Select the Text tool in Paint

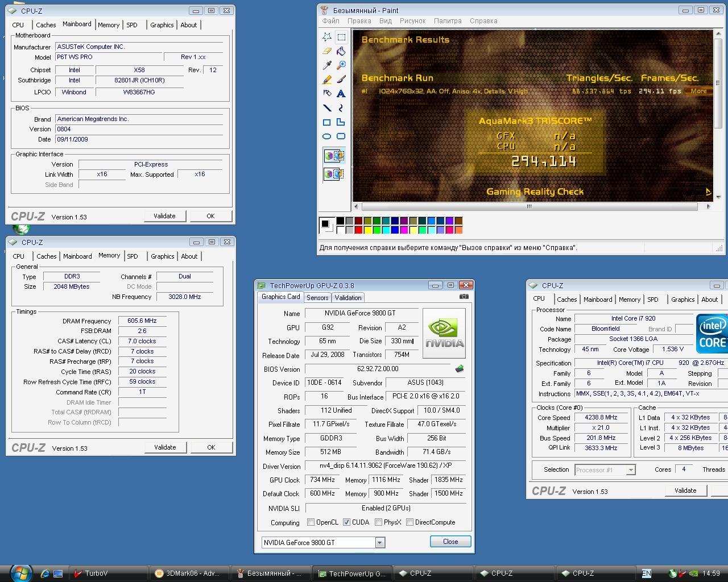(341, 94)
